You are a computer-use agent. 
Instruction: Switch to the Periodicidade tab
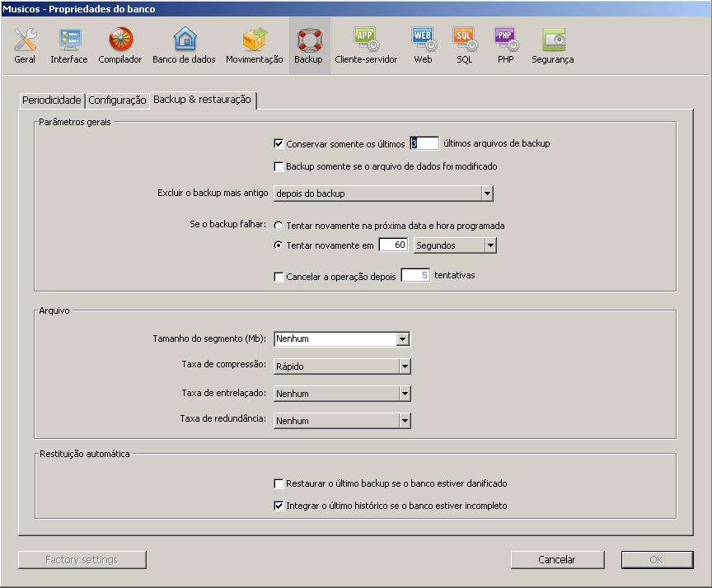(x=52, y=100)
